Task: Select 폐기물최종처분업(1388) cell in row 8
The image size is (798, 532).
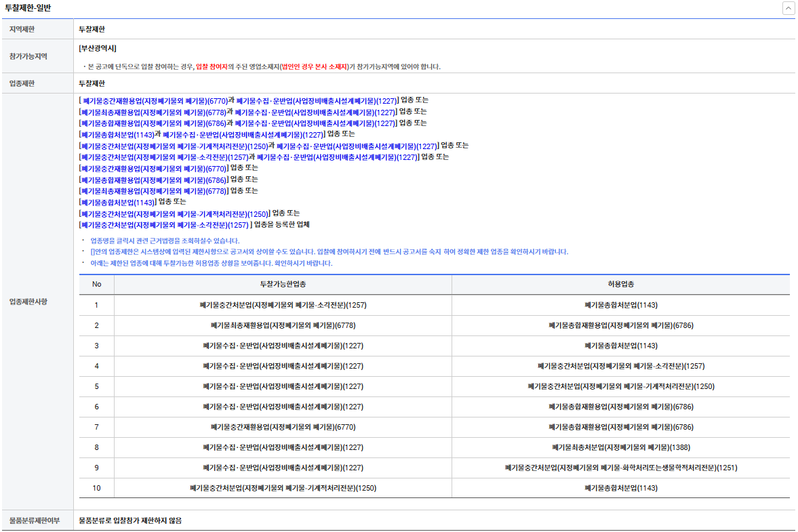Action: point(620,447)
